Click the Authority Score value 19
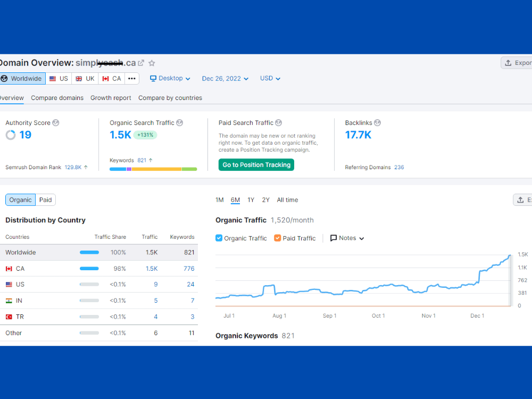532x399 pixels. [x=25, y=135]
